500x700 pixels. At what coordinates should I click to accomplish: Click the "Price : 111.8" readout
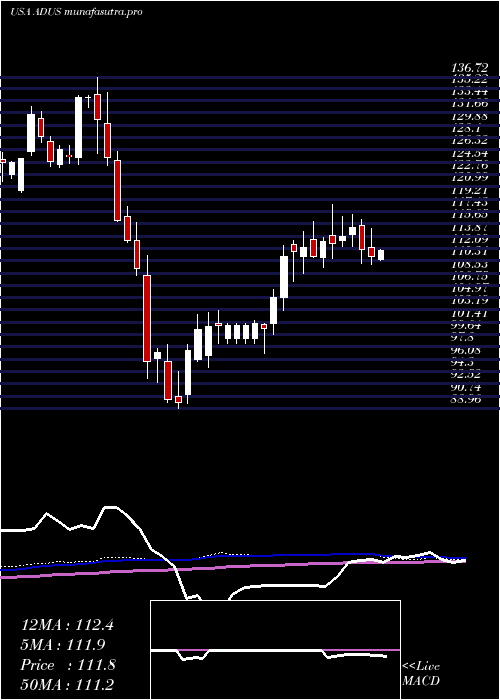pyautogui.click(x=68, y=665)
